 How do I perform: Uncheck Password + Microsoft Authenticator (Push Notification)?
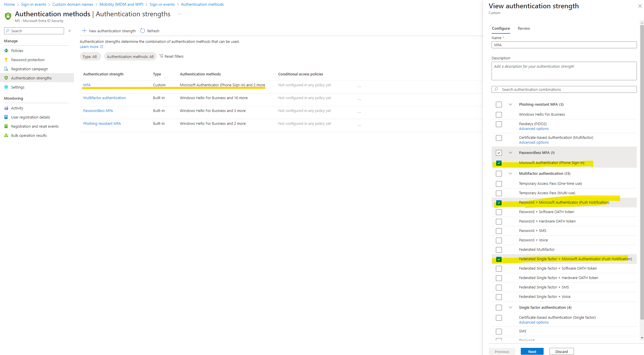[x=499, y=202]
